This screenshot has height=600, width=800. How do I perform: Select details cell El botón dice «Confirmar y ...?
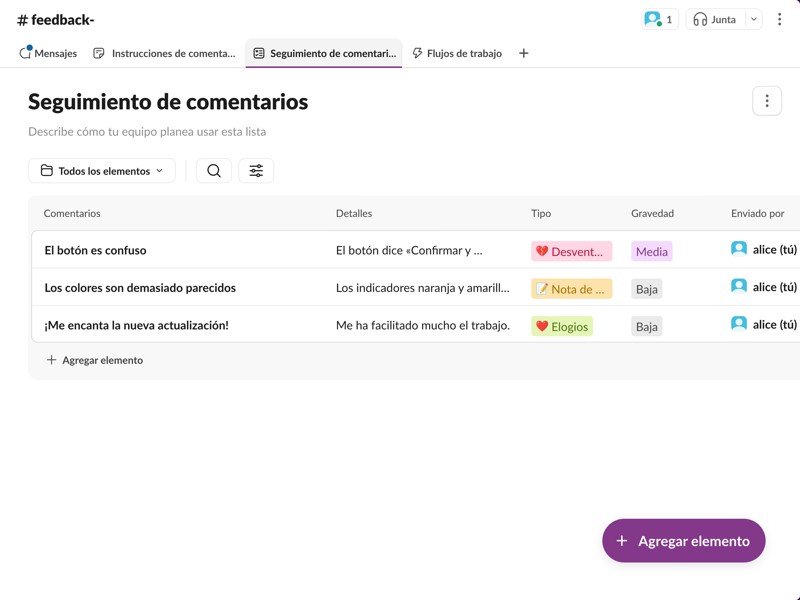pos(409,251)
